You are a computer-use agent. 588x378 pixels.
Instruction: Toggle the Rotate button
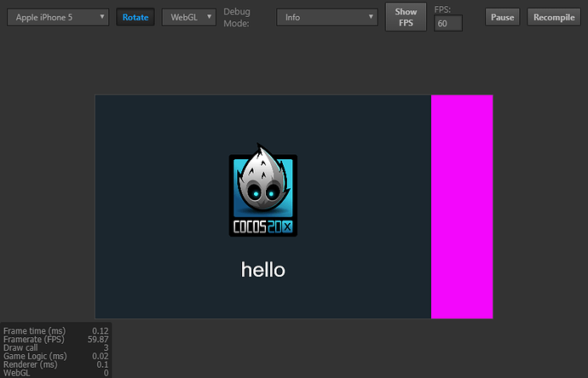click(135, 17)
